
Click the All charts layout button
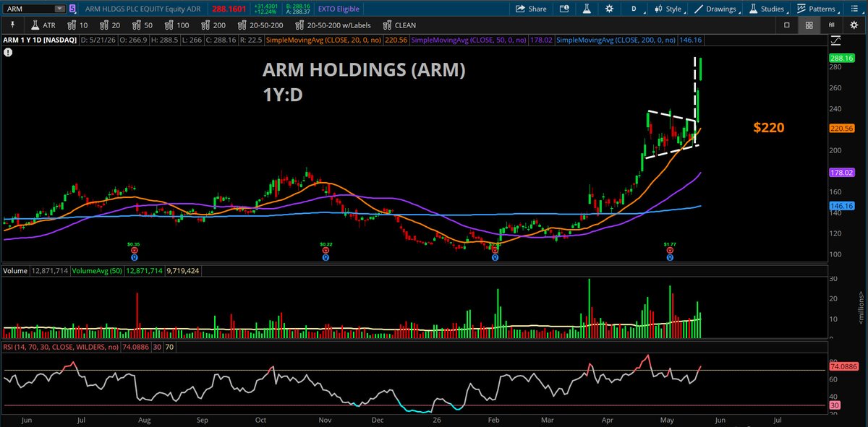[832, 25]
